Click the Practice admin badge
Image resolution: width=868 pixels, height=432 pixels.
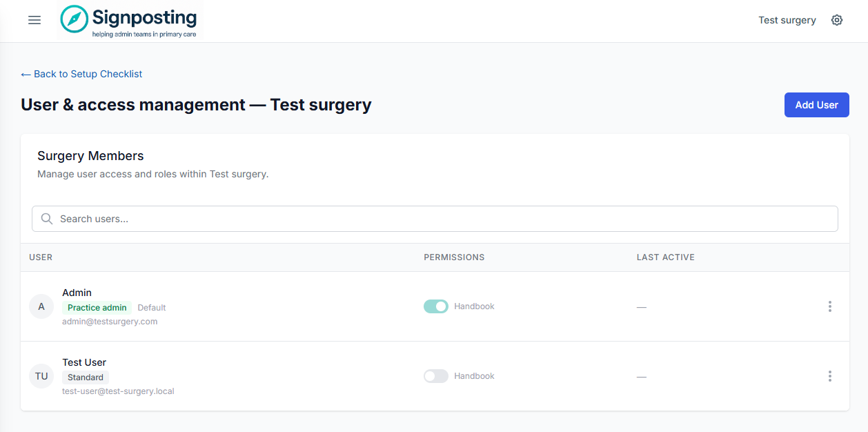(x=97, y=307)
